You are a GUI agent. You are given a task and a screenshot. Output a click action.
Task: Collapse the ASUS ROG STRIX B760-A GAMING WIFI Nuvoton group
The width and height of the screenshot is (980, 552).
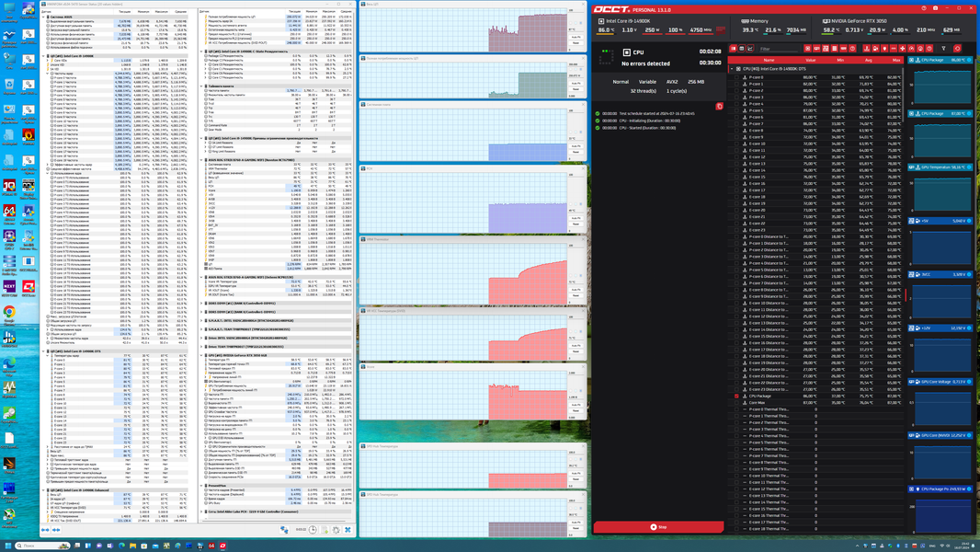[x=201, y=160]
